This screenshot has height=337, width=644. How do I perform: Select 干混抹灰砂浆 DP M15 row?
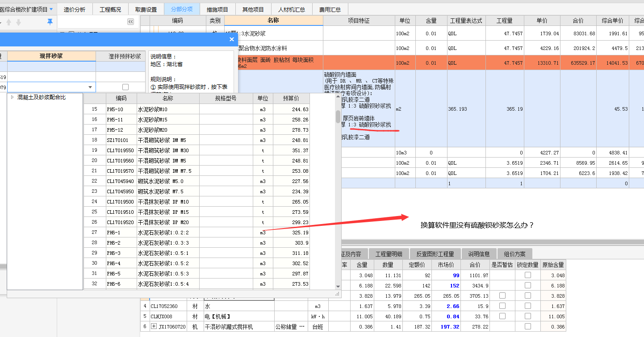pyautogui.click(x=197, y=212)
